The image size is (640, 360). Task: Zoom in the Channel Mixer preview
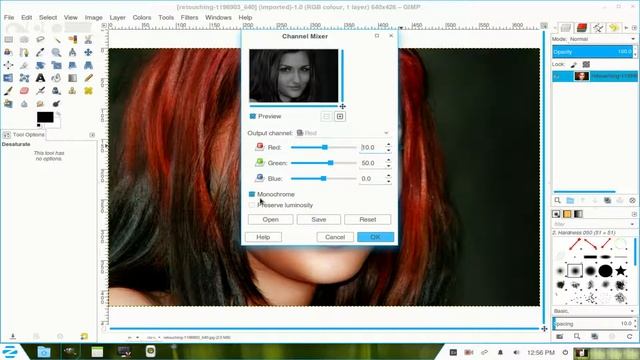point(340,116)
